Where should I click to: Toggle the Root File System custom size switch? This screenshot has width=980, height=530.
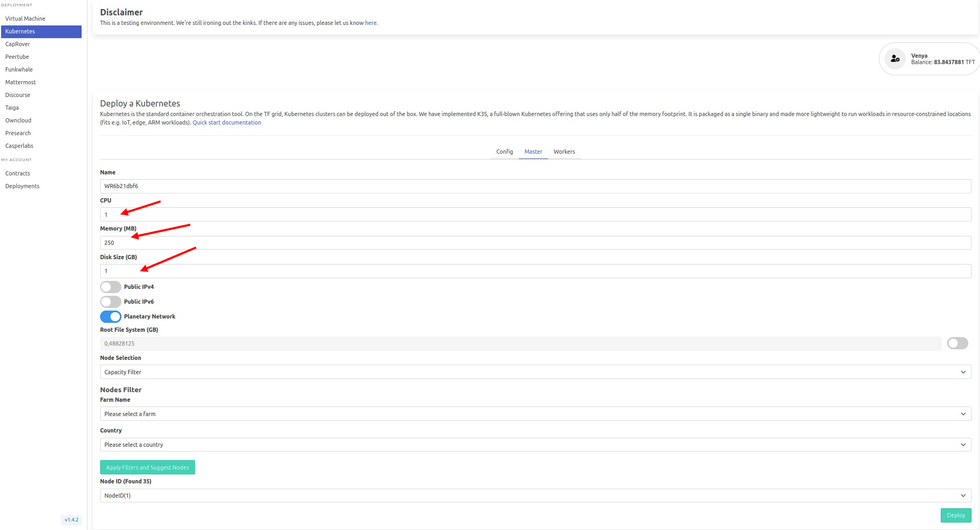click(x=957, y=343)
